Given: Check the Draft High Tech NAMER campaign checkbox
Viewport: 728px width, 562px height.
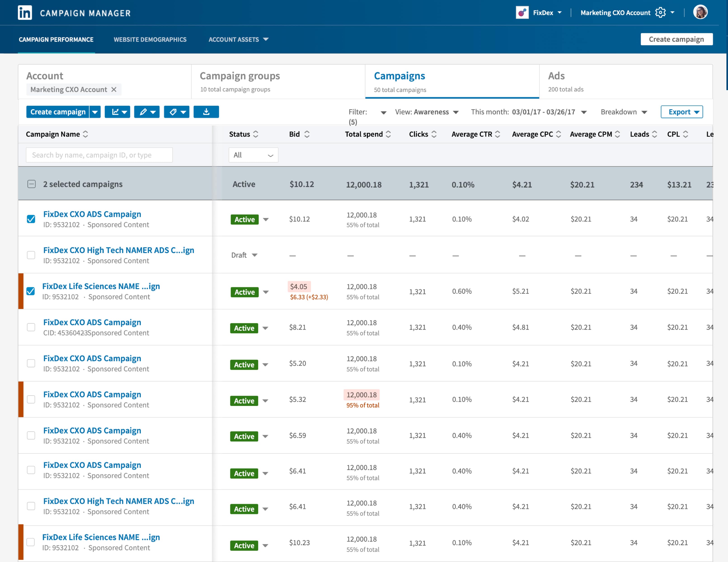Looking at the screenshot, I should [31, 255].
